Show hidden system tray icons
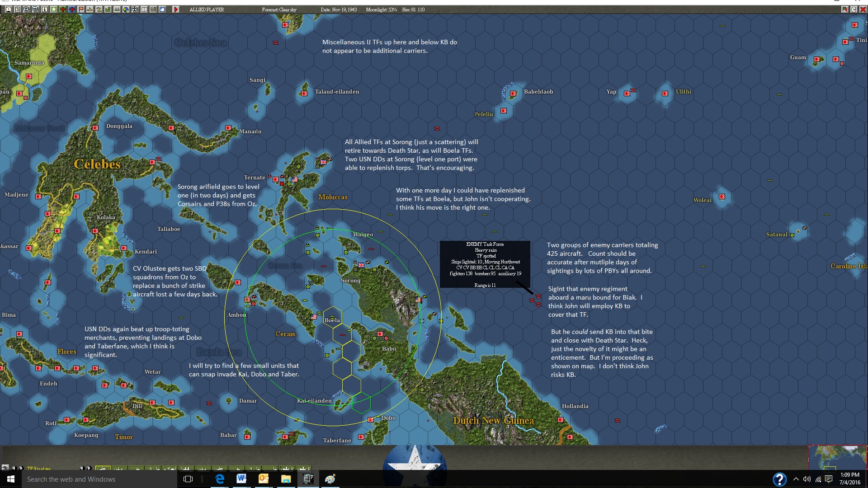This screenshot has width=868, height=488. 796,479
